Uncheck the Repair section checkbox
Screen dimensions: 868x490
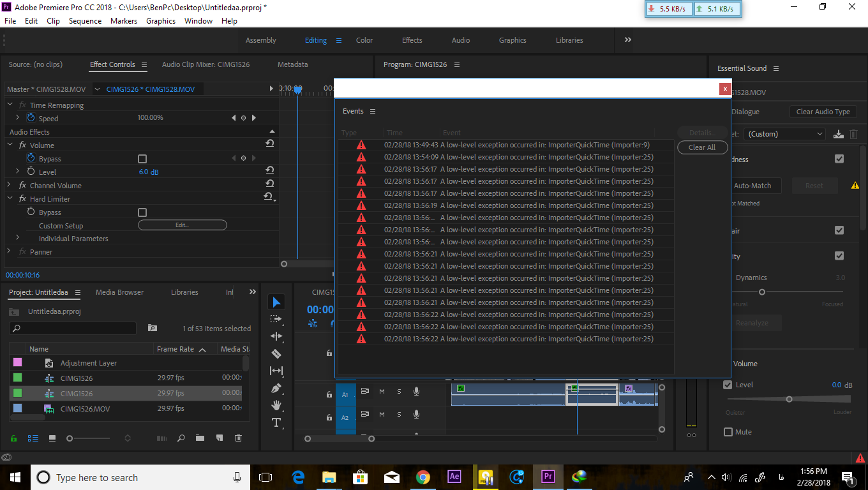pyautogui.click(x=839, y=230)
